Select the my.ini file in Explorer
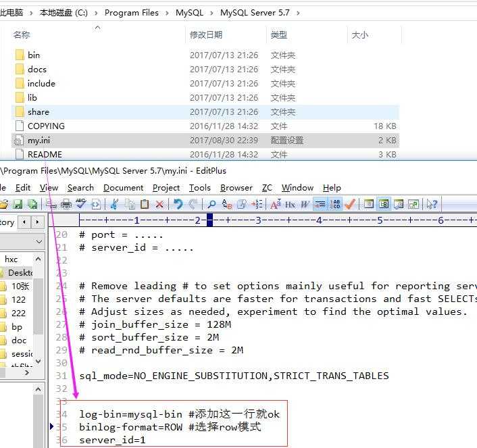Image resolution: width=477 pixels, height=448 pixels. [x=205, y=141]
